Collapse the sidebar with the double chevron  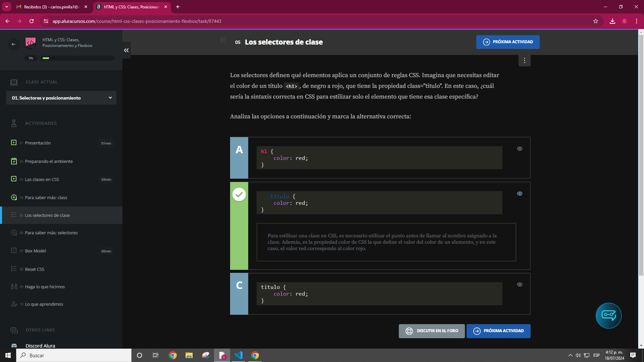coord(126,50)
